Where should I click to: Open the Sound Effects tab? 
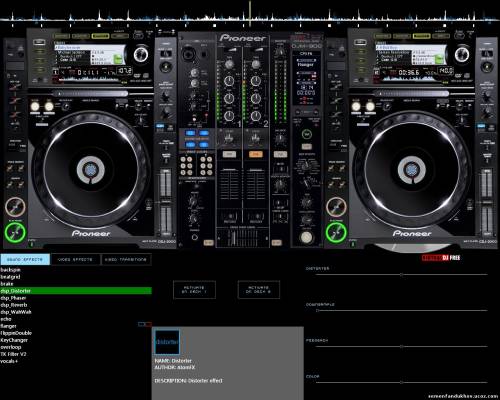click(x=25, y=259)
